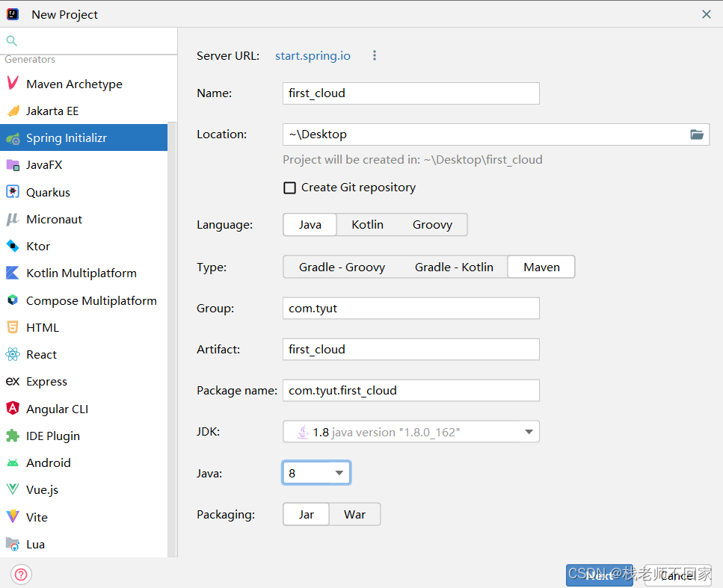Click the Compose Multiplatform icon
The height and width of the screenshot is (588, 723).
(13, 300)
